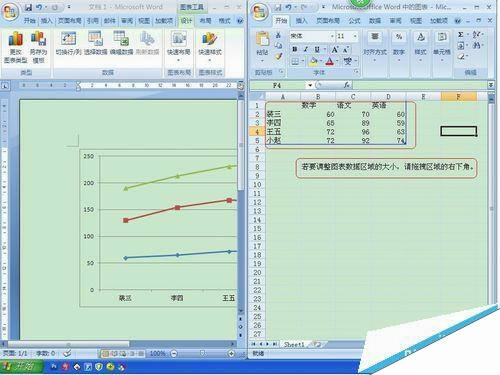Toggle Bold formatting in Excel
Screen dimensions: 500x375
pos(295,49)
